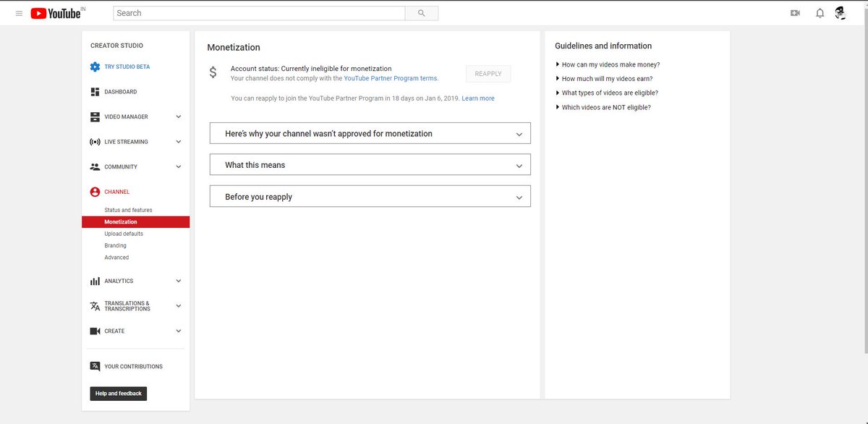Image resolution: width=868 pixels, height=424 pixels.
Task: Click the Analytics bar chart icon
Action: pos(95,281)
